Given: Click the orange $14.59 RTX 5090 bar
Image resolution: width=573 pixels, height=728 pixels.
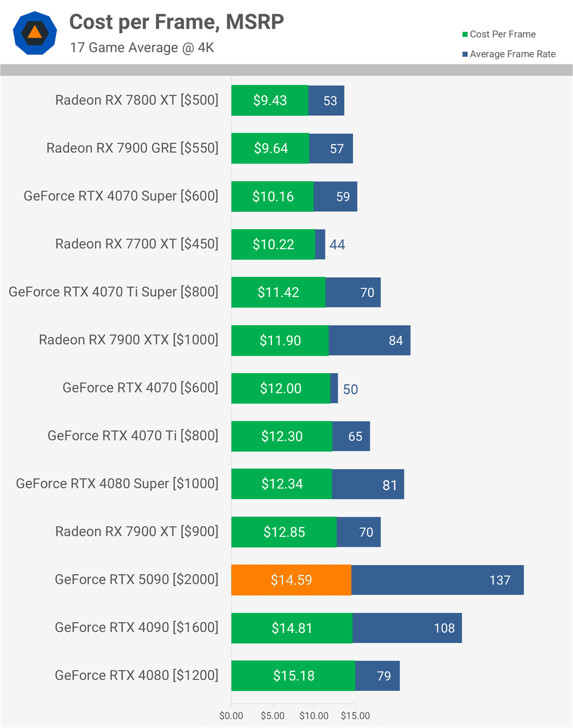Looking at the screenshot, I should coord(291,580).
